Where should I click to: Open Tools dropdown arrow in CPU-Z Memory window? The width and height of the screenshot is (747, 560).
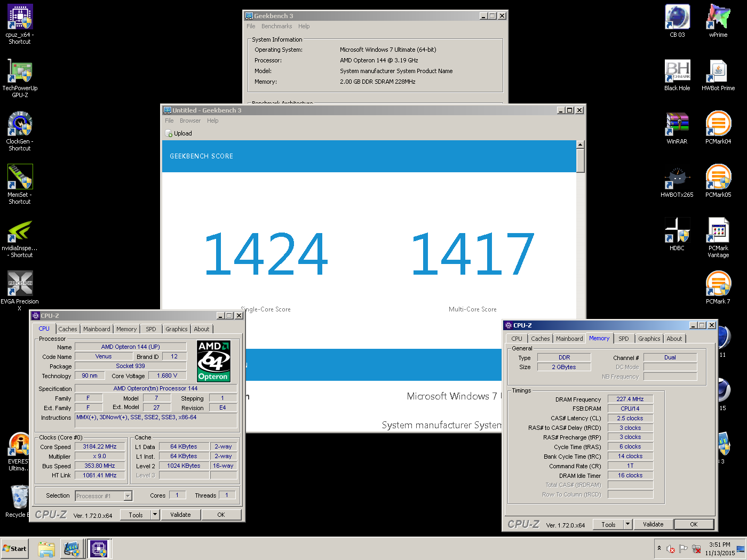(x=627, y=524)
